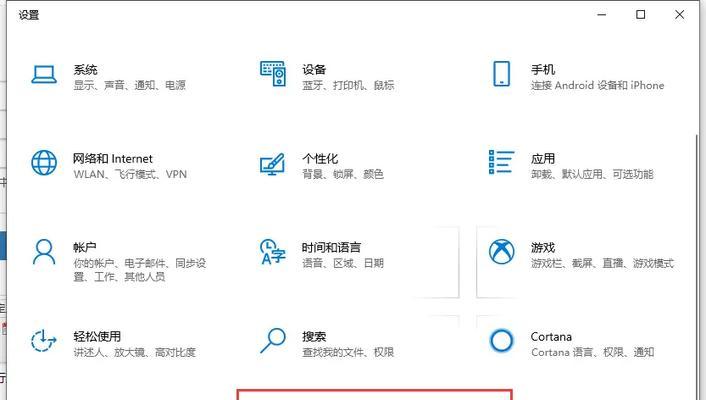Open the 系统 laptop icon

pyautogui.click(x=44, y=74)
